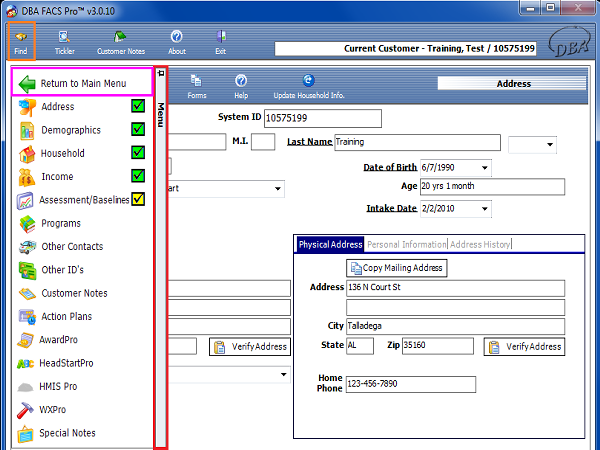The width and height of the screenshot is (600, 450).
Task: Click the physical Address line one field
Action: pos(455,288)
